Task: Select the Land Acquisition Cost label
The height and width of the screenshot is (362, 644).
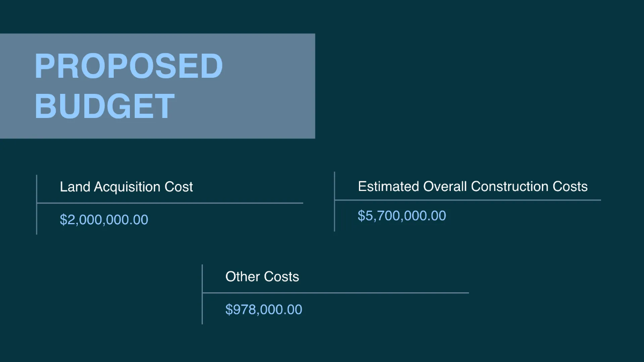Action: [126, 187]
